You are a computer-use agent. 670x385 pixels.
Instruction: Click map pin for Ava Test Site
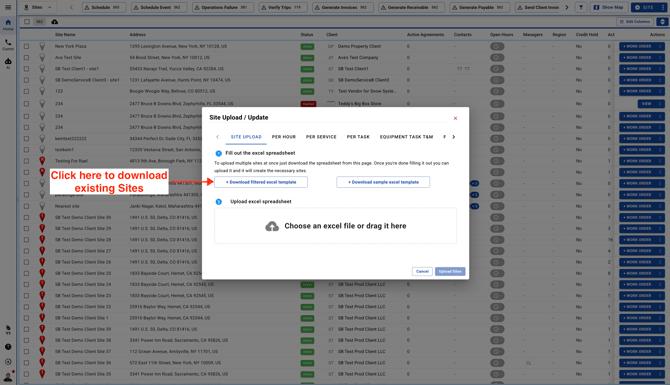(x=42, y=57)
